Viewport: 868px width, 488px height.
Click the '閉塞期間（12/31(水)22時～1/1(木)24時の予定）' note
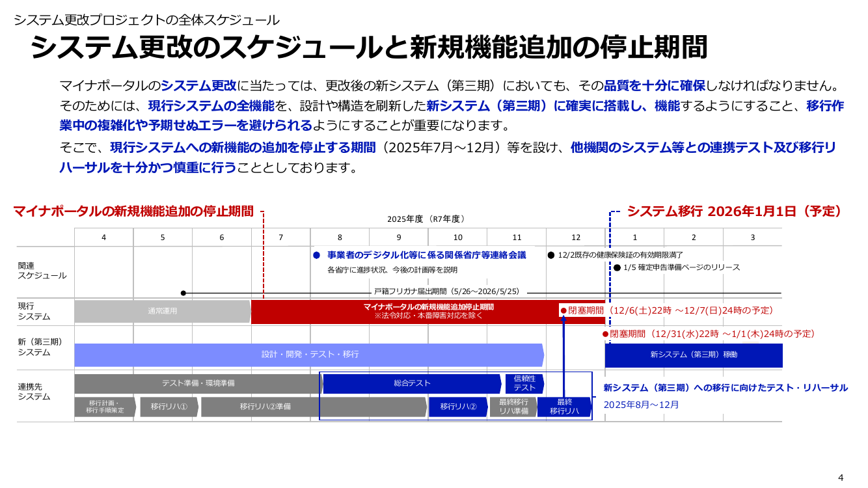[712, 334]
